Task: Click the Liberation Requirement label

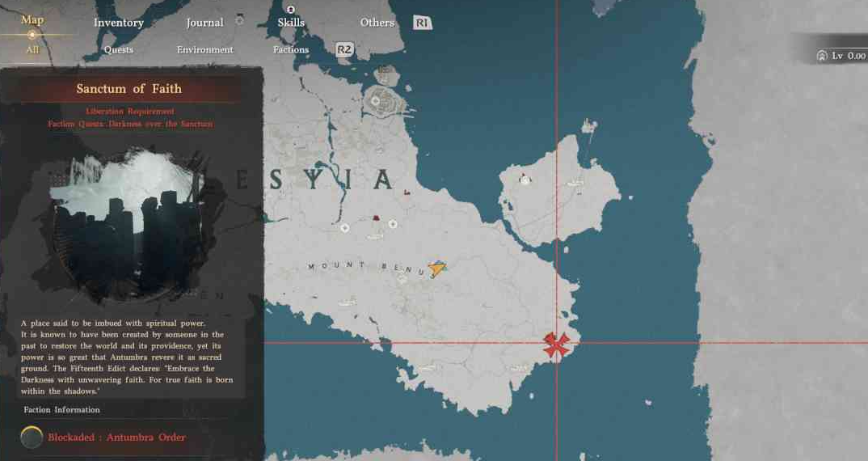Action: 130,112
